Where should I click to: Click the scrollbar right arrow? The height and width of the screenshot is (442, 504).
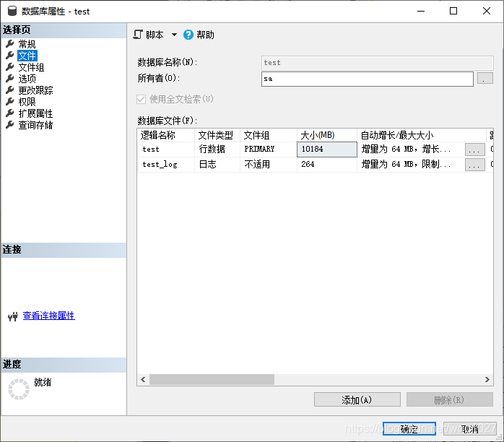(x=487, y=379)
